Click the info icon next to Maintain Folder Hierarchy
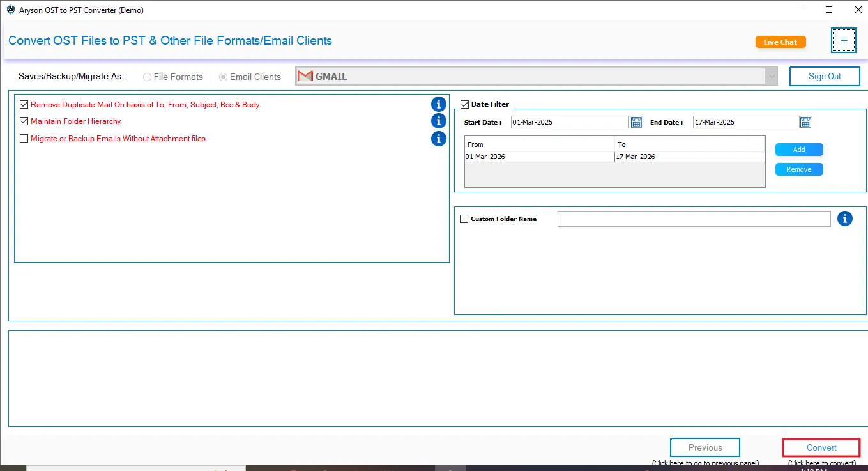 439,121
